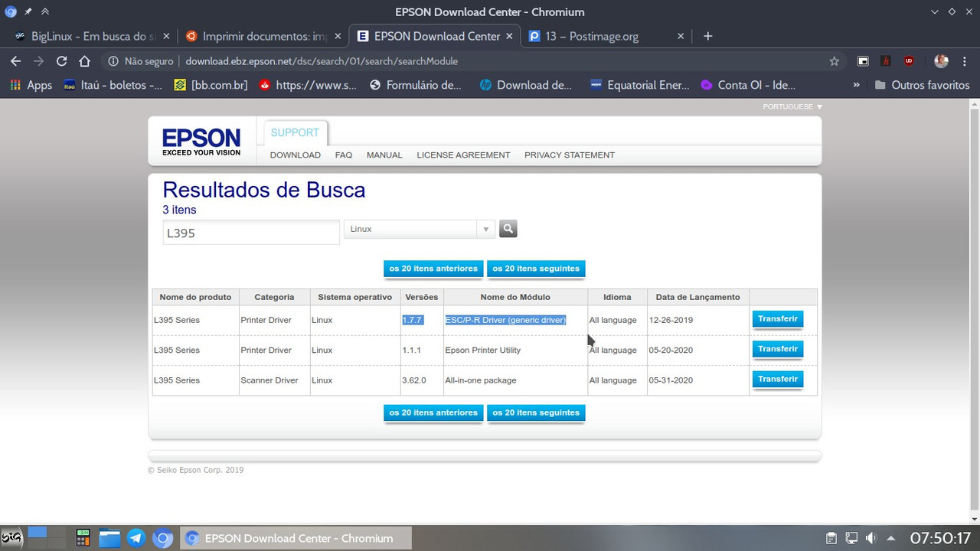Reload the Epson download page
Screen dimensions: 980x551
click(x=62, y=61)
